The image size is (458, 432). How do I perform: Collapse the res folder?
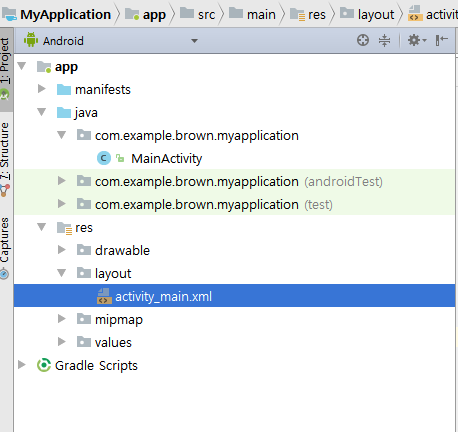(x=42, y=227)
